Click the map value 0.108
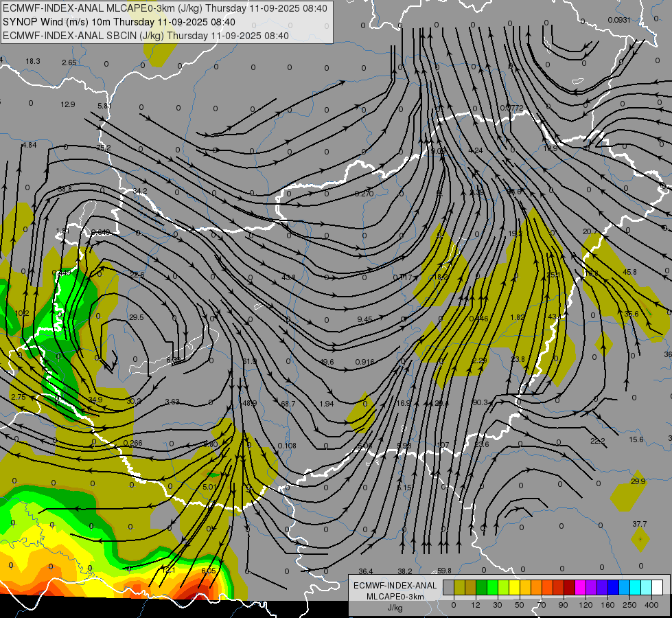The image size is (672, 618). (x=287, y=446)
